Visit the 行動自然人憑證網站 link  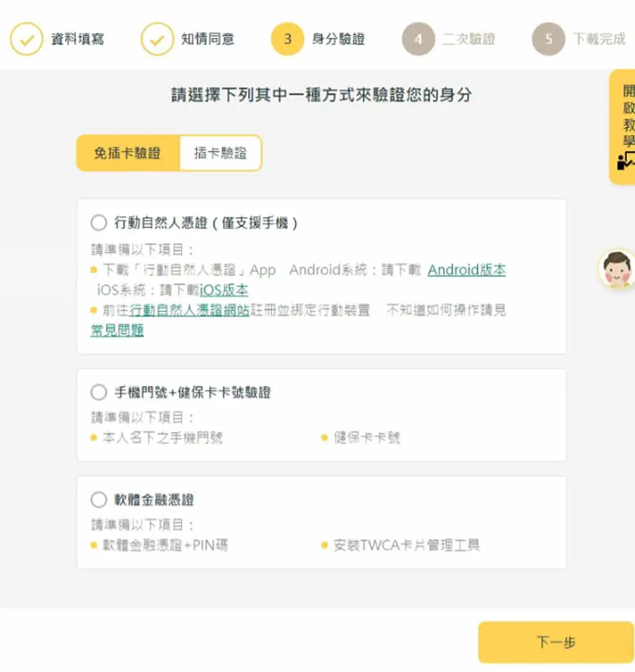(189, 310)
